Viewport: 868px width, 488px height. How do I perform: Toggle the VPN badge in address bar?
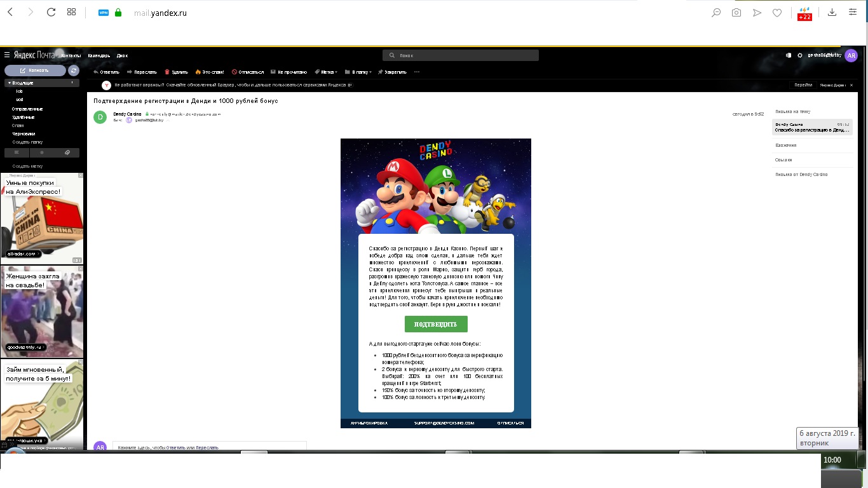point(104,12)
